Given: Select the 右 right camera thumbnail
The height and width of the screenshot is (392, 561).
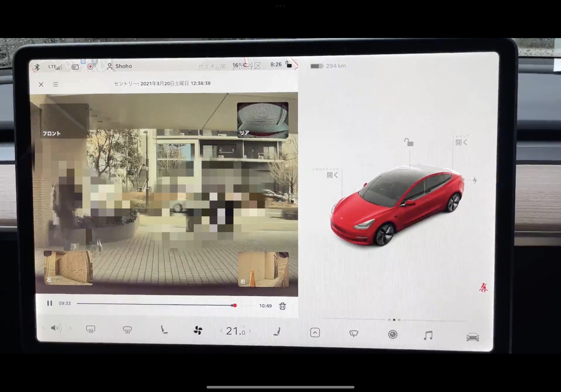Looking at the screenshot, I should pos(263,269).
